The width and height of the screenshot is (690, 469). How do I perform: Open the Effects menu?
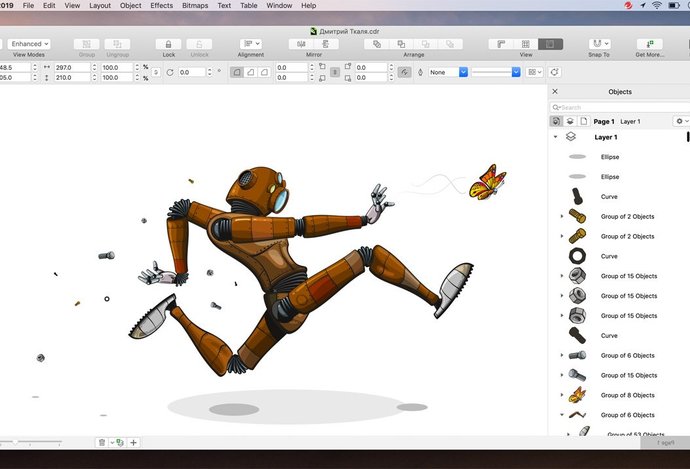coord(161,6)
